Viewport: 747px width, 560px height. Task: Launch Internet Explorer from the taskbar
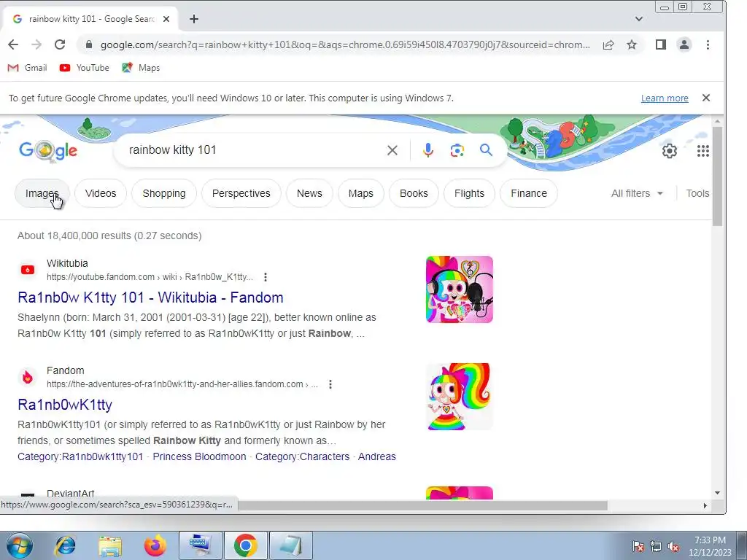65,545
